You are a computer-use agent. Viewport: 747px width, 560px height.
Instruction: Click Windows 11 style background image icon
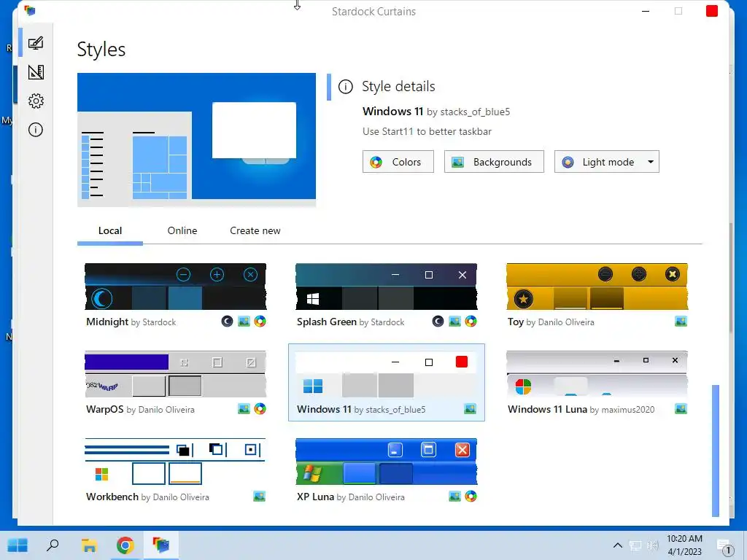(470, 408)
